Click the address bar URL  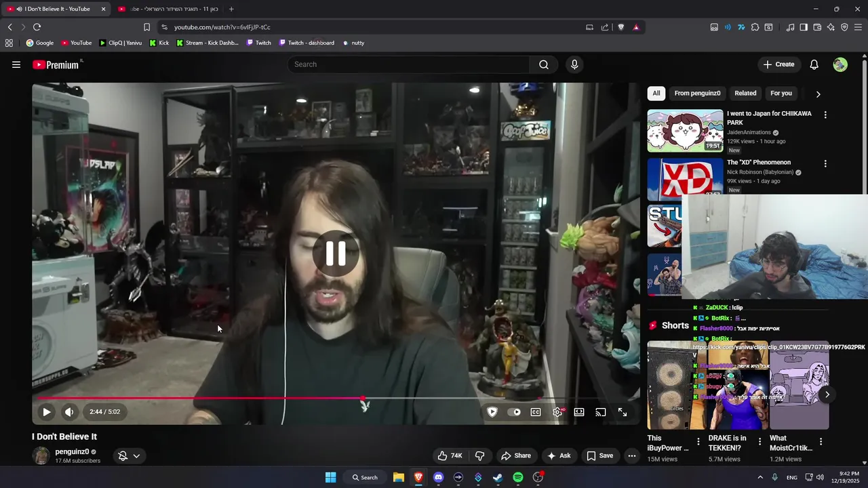[222, 27]
